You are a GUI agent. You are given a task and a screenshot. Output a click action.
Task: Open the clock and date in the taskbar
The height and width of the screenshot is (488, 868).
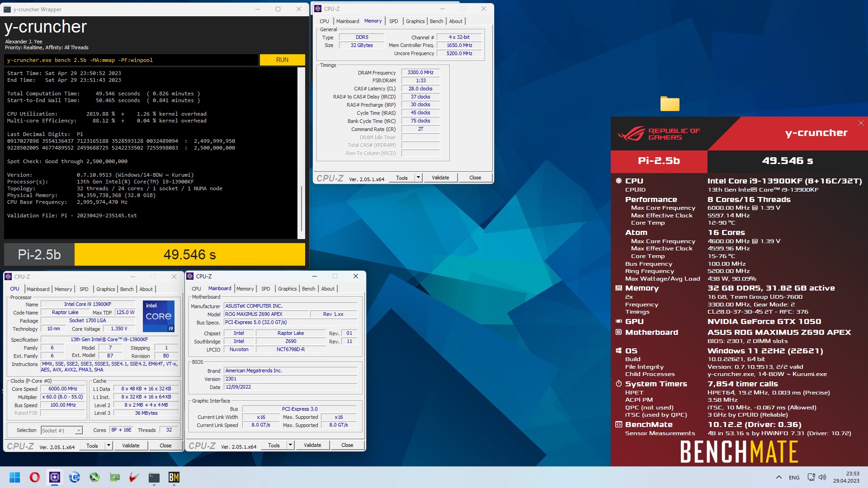click(846, 477)
